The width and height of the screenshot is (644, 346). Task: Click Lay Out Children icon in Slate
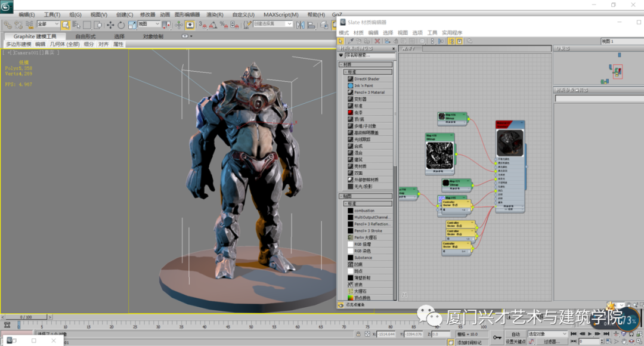[x=441, y=41]
